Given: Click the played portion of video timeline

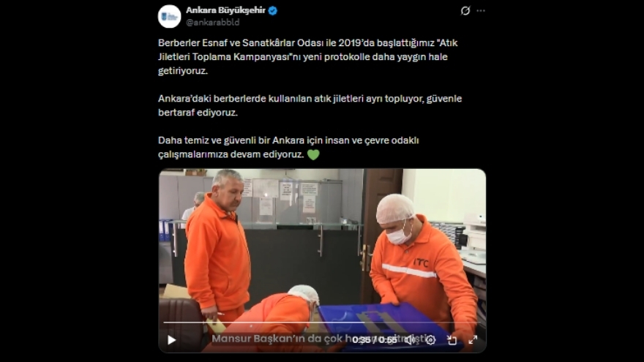Looking at the screenshot, I should (x=264, y=323).
